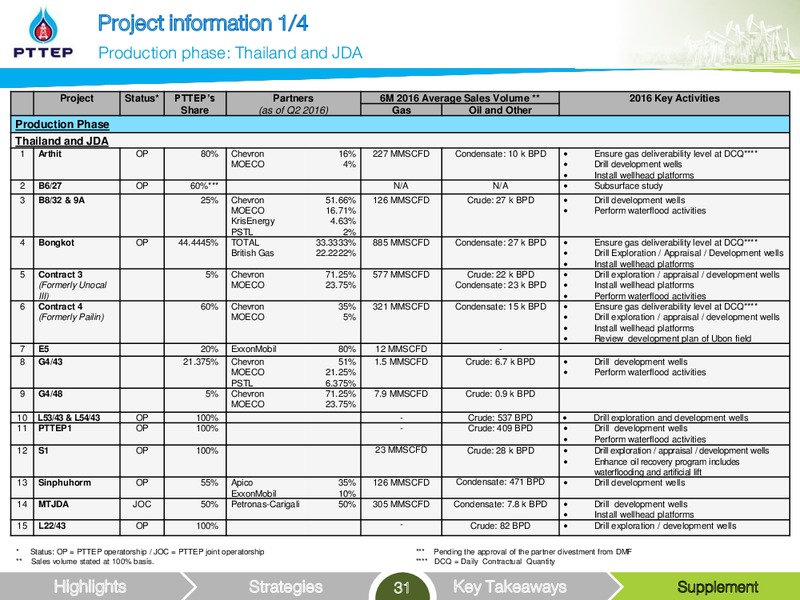Click 'Condensate: 10 k BPD' in Arthit row
Viewport: 800px width, 600px height.
[501, 154]
